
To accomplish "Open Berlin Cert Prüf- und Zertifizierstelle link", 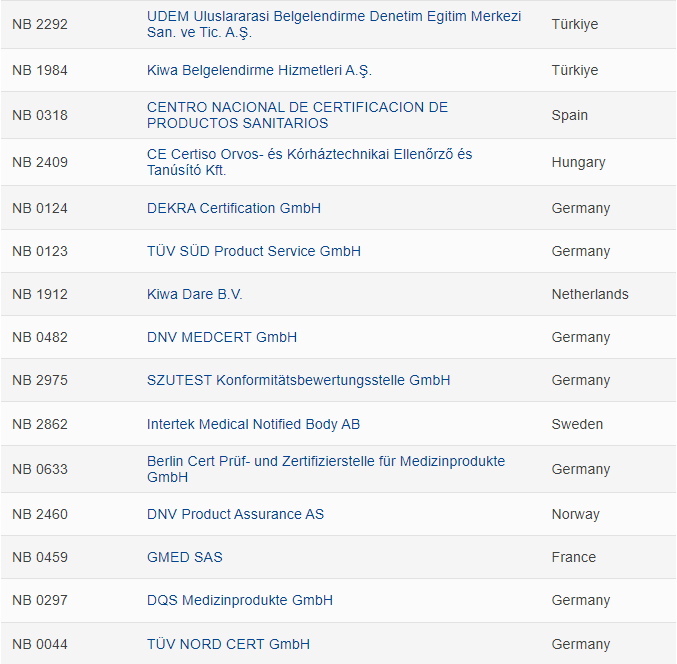I will pos(326,461).
